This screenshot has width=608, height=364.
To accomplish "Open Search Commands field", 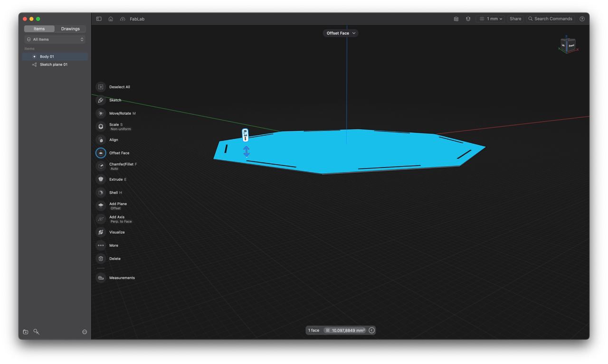I will point(550,19).
